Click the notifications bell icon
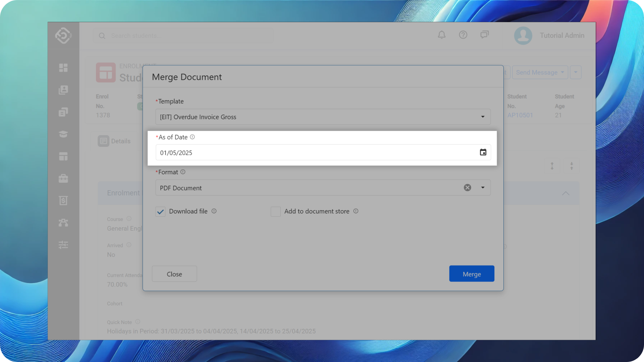644x362 pixels. (x=441, y=35)
